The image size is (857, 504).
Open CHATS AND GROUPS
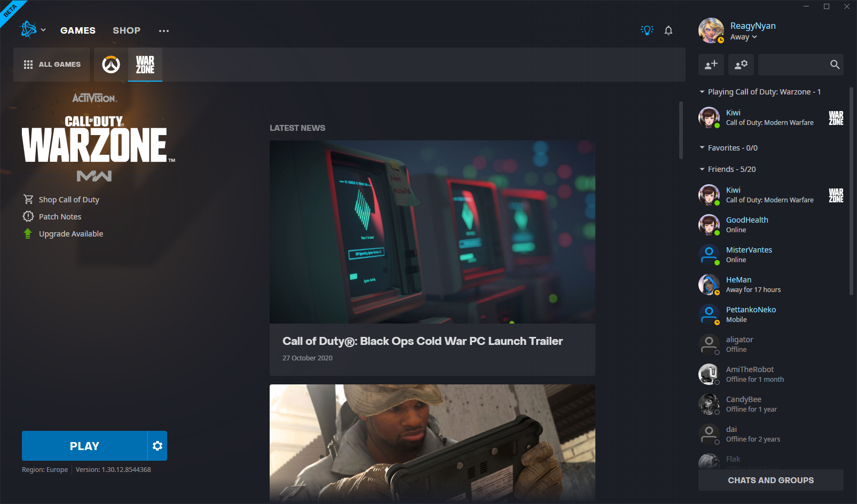[x=771, y=480]
